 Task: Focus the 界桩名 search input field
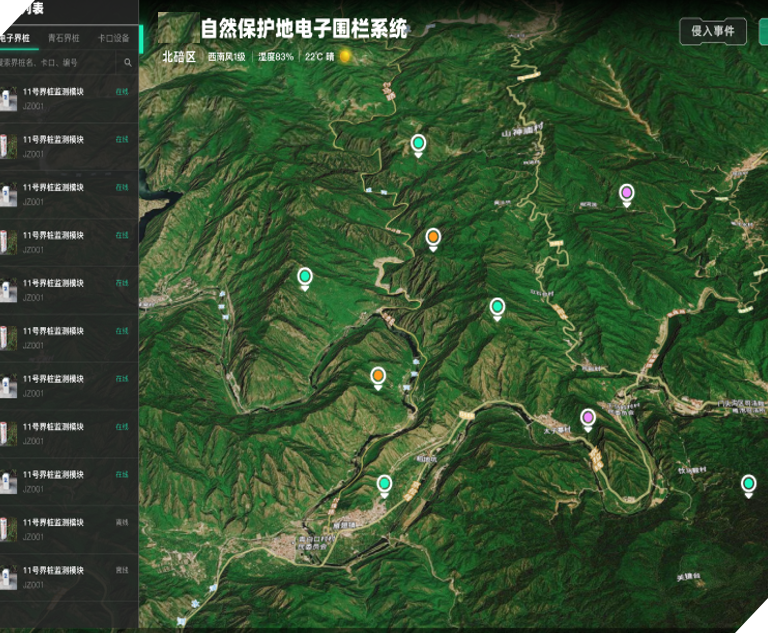click(x=57, y=63)
